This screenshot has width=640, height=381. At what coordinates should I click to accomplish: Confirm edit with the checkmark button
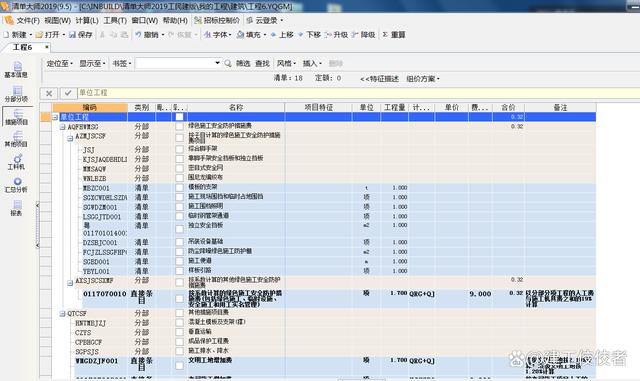coord(68,94)
